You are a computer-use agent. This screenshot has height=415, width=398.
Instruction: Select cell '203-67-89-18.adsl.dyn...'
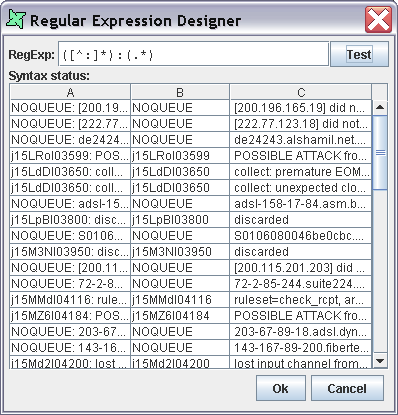pyautogui.click(x=301, y=332)
